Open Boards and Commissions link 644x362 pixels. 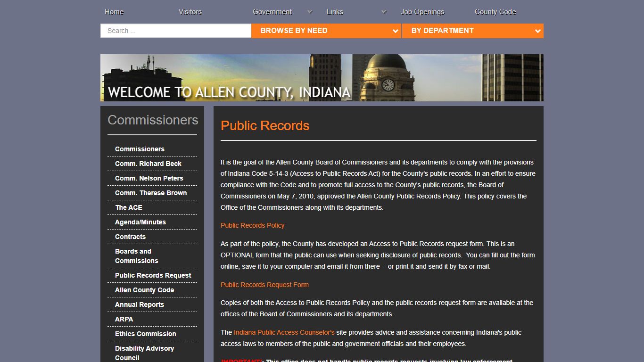coord(137,256)
